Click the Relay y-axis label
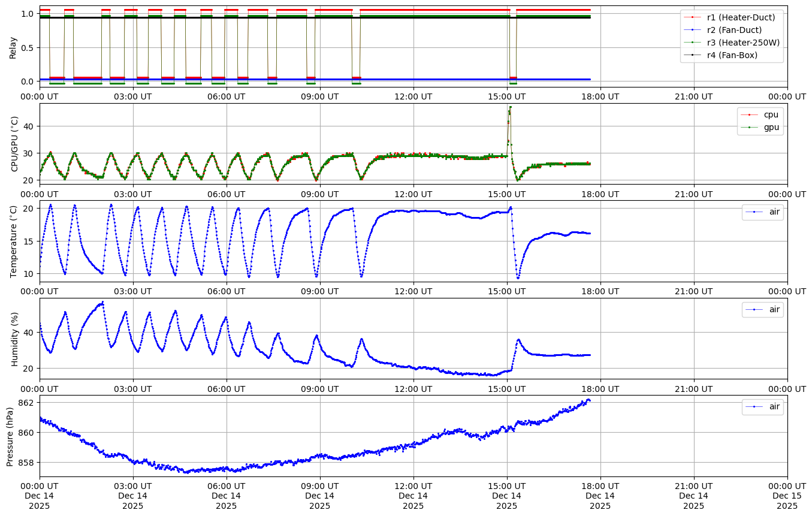Viewport: 812px width, 516px height. point(13,47)
